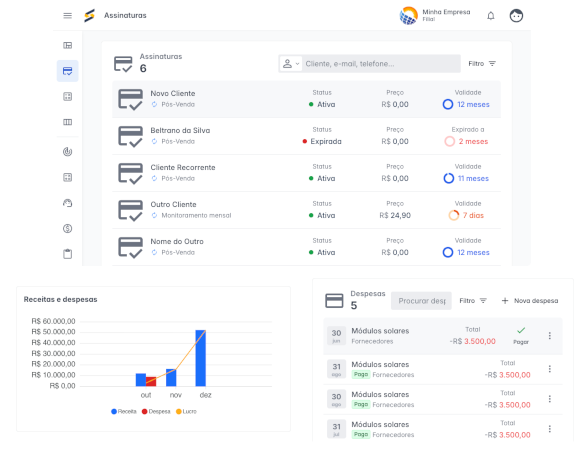
Task: Open options for the 30 ago expense
Action: pos(550,399)
